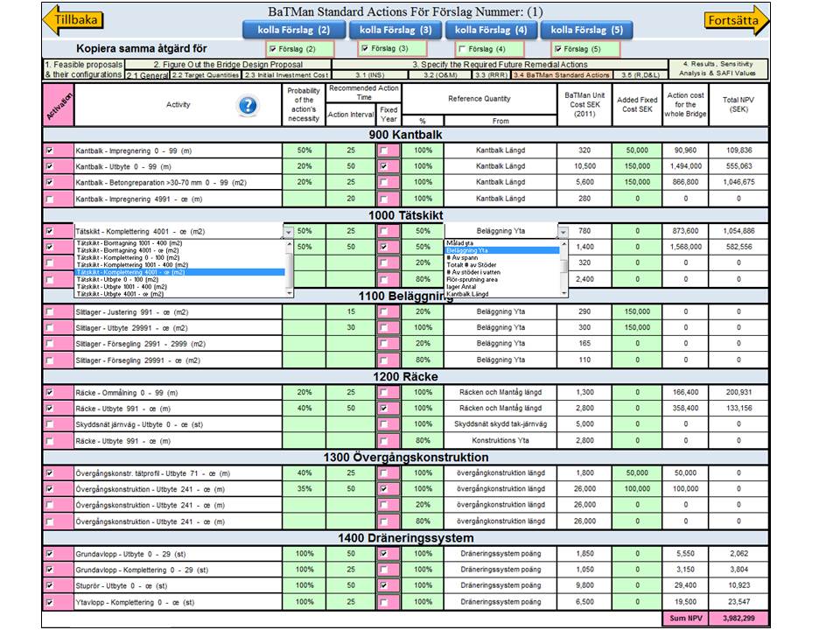Enable activation for Slitlager - Utbyte 29991
Image resolution: width=840 pixels, height=630 pixels.
coord(50,327)
